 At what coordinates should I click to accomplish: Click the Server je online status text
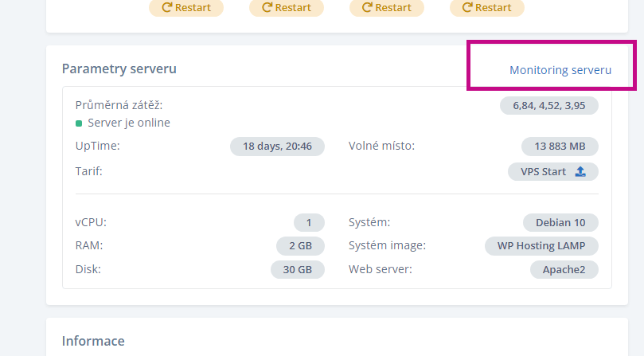pos(129,123)
